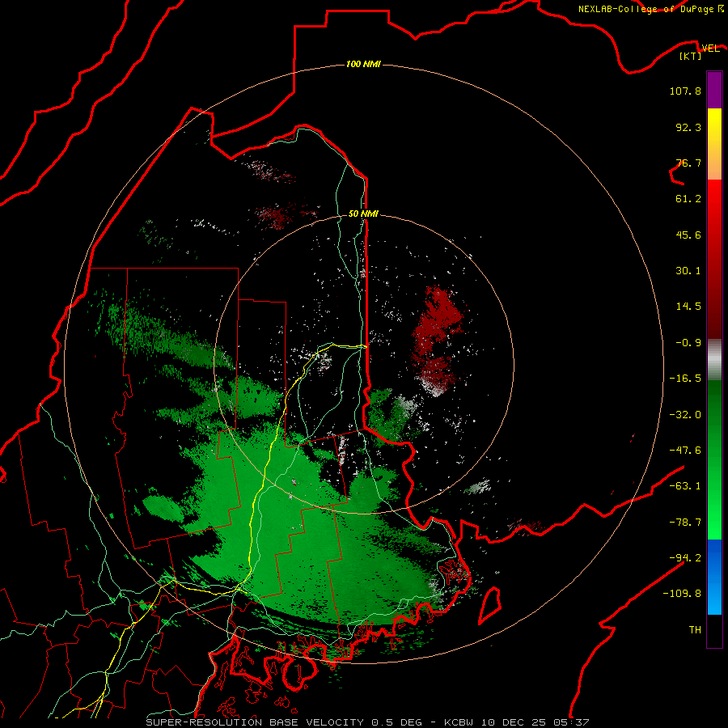Click the -32.0 scale label

click(x=685, y=415)
